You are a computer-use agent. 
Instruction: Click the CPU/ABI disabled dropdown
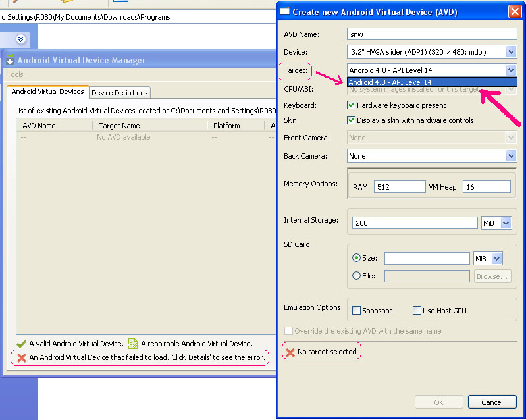coord(432,90)
